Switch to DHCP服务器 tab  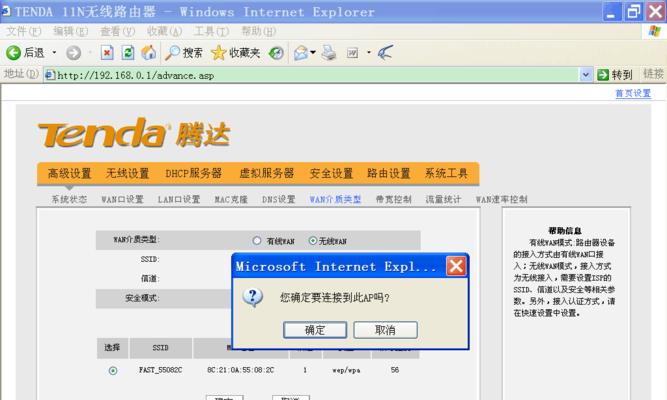(x=194, y=173)
